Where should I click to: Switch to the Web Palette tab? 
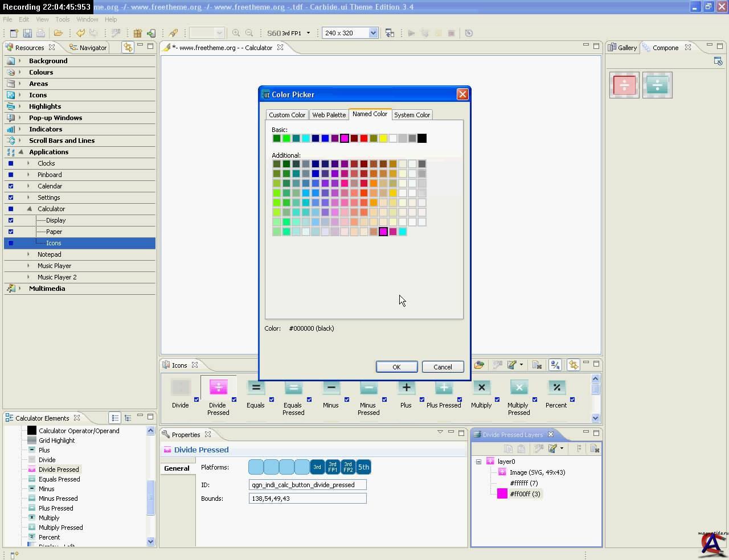(x=329, y=115)
